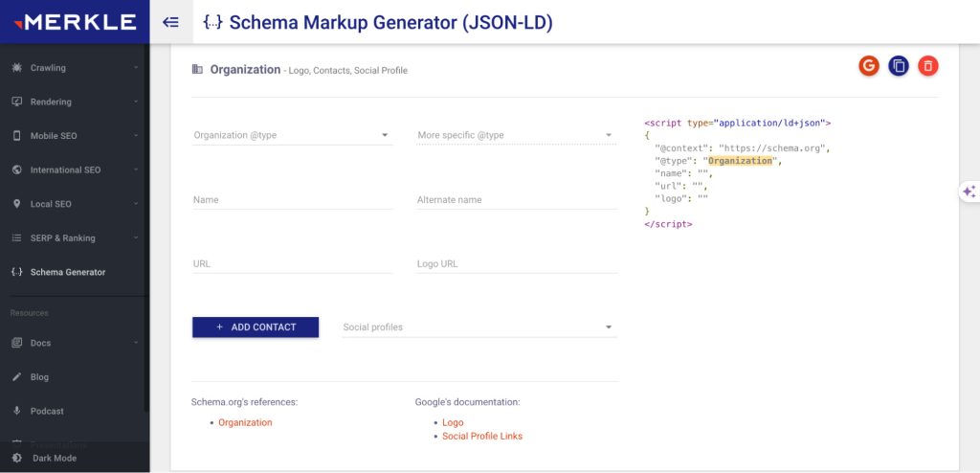Open Google's Social Profile Links documentation
This screenshot has width=980, height=473.
[x=481, y=436]
